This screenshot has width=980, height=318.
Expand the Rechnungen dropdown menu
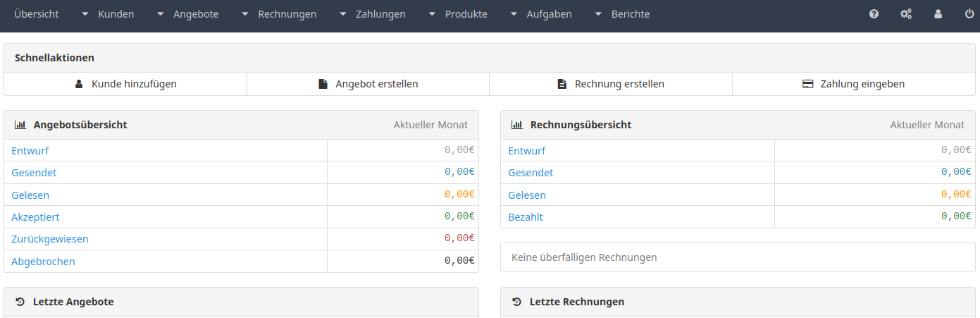tap(279, 14)
